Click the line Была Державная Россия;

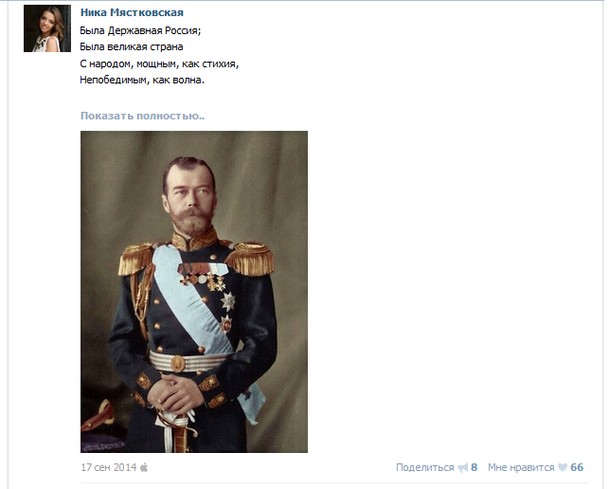140,30
